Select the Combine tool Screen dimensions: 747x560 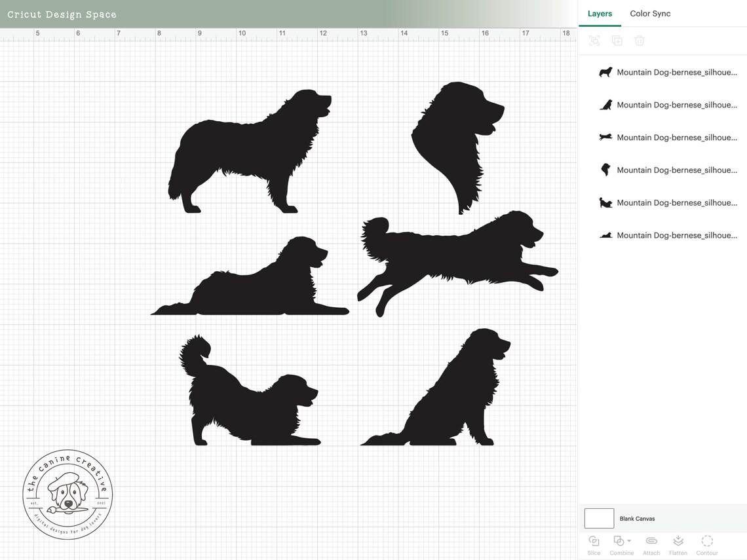point(621,545)
